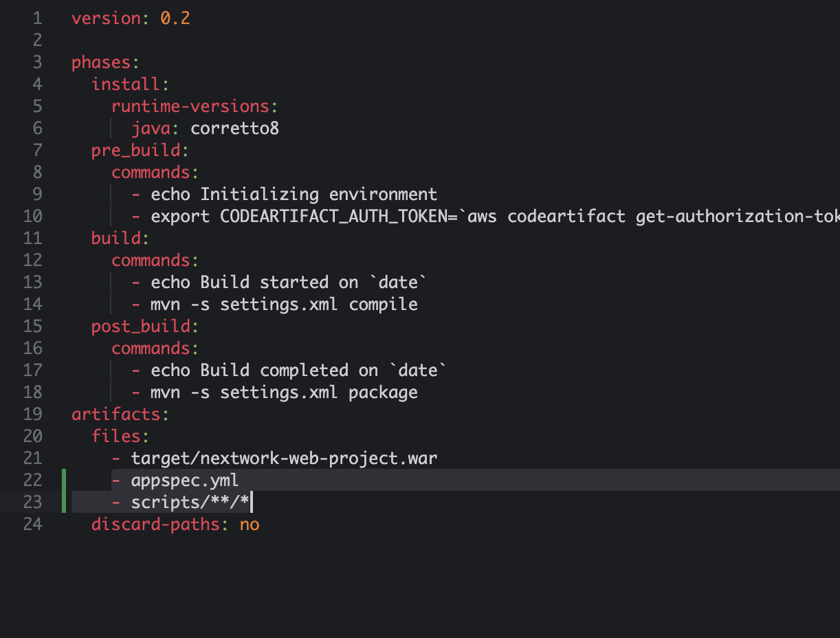Image resolution: width=840 pixels, height=638 pixels.
Task: Click line number 10 in the gutter
Action: (32, 217)
